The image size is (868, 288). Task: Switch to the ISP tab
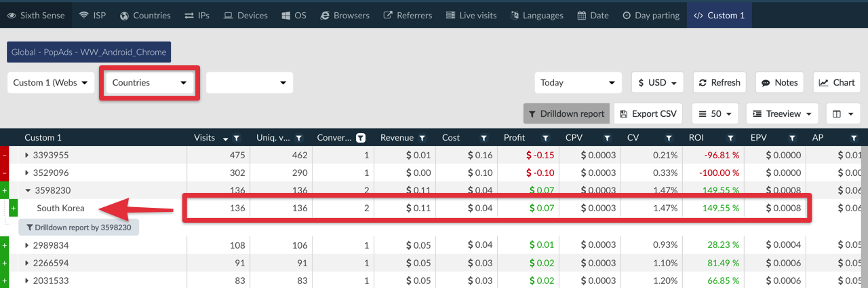coord(92,15)
